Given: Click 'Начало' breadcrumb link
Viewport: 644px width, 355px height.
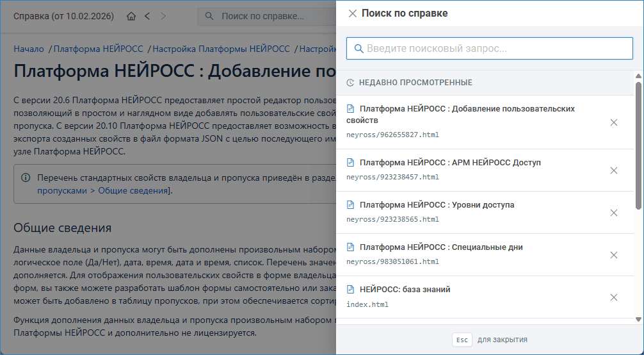Looking at the screenshot, I should (x=29, y=49).
